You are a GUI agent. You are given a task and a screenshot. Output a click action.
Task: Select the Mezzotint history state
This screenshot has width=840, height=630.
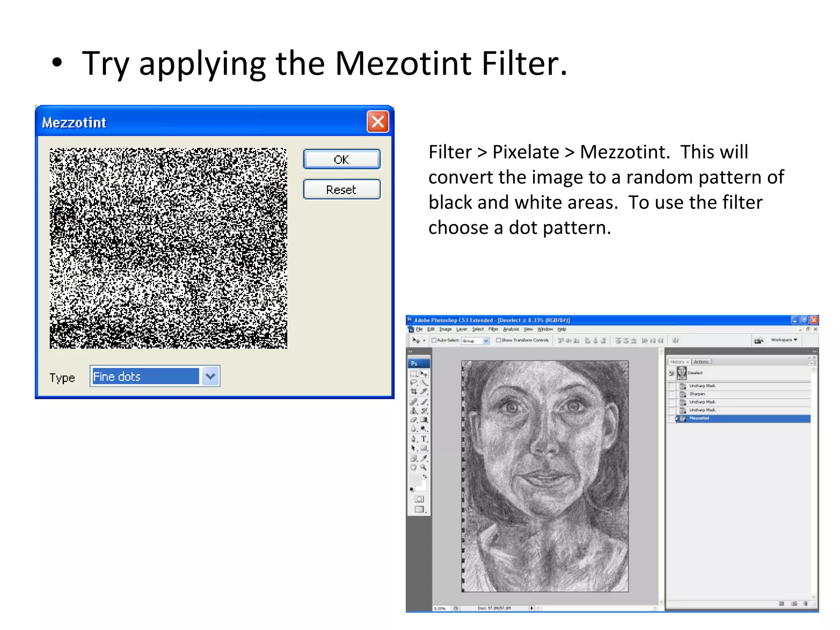743,418
